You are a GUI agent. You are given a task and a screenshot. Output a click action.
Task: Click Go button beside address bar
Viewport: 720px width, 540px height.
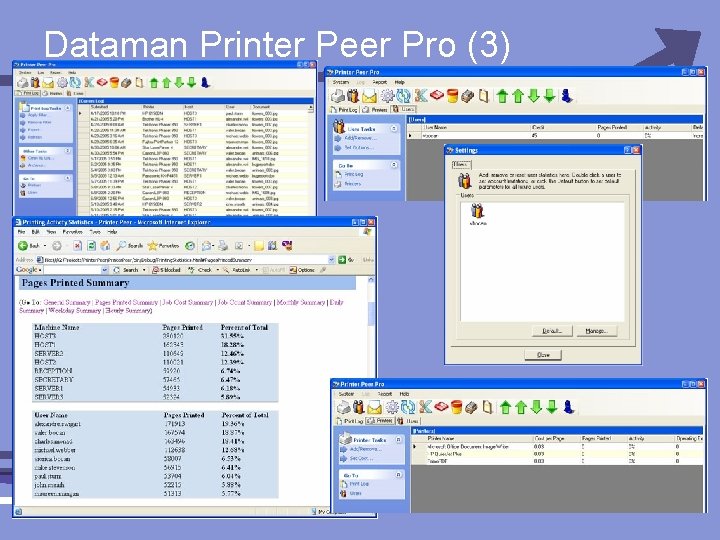point(346,259)
